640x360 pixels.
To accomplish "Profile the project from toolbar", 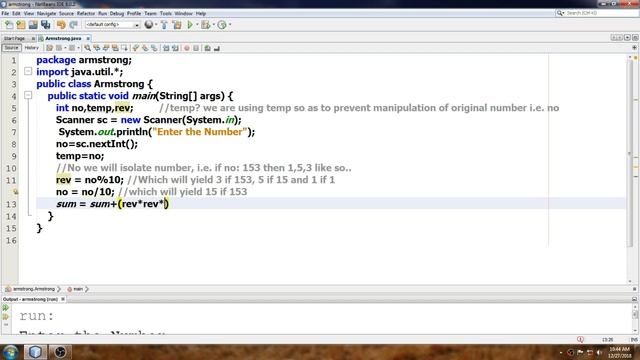I will (222, 25).
